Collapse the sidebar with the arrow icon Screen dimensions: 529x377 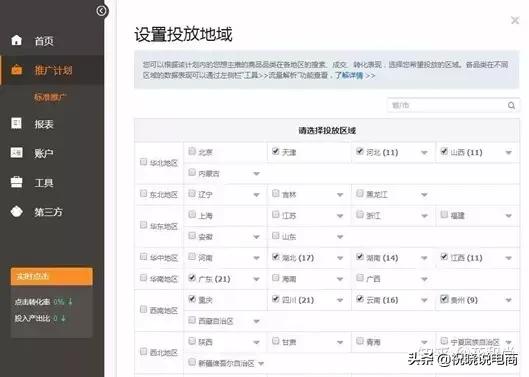pyautogui.click(x=101, y=11)
